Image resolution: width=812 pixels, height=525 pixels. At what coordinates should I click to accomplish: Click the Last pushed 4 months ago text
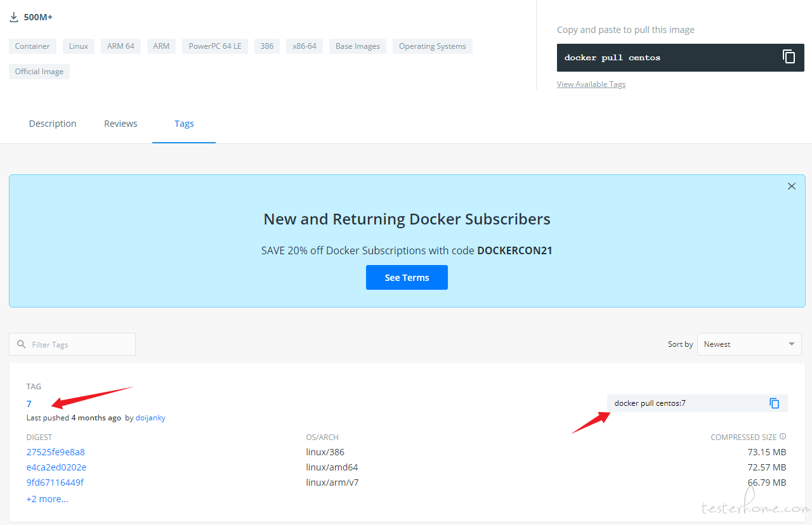tap(74, 418)
